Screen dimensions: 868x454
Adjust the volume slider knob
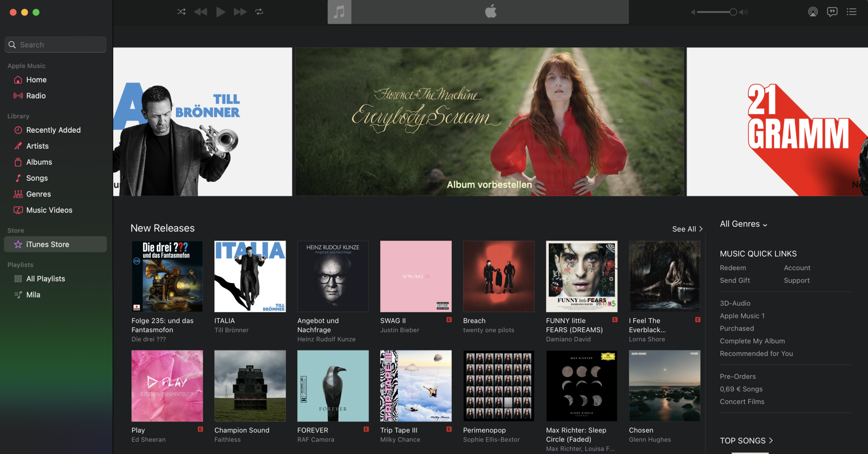(733, 12)
